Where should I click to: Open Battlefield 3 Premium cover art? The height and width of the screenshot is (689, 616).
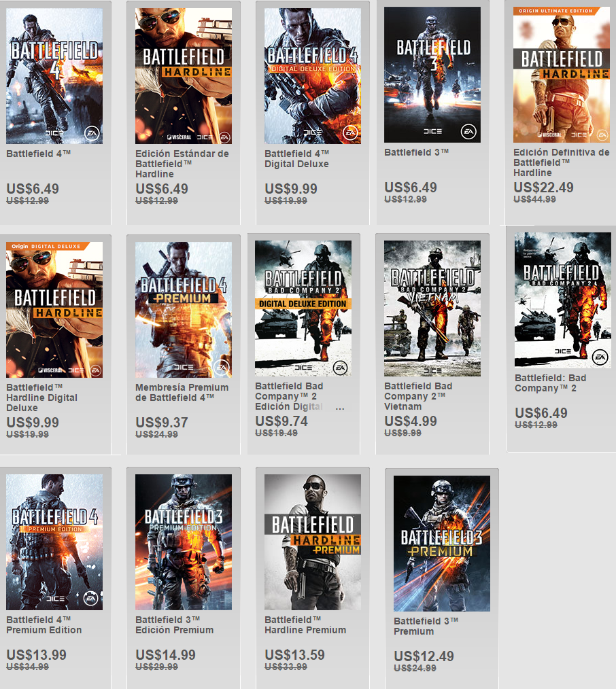[x=442, y=544]
